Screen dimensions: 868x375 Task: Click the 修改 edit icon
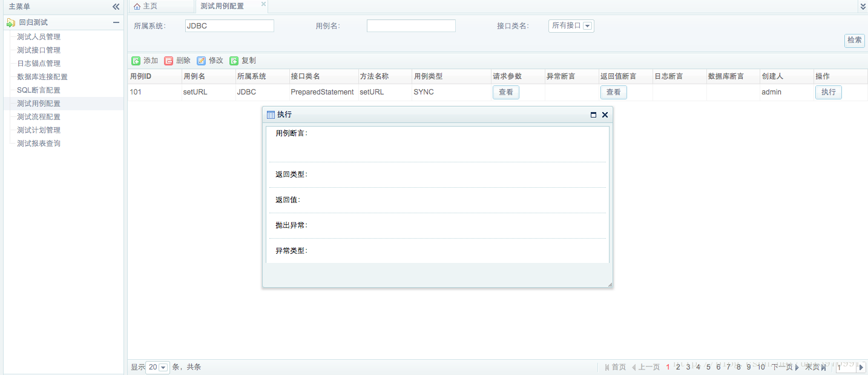202,61
